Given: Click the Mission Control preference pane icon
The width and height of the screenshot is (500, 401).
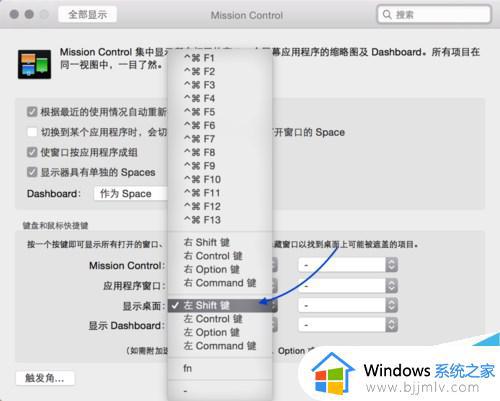Looking at the screenshot, I should coord(34,64).
